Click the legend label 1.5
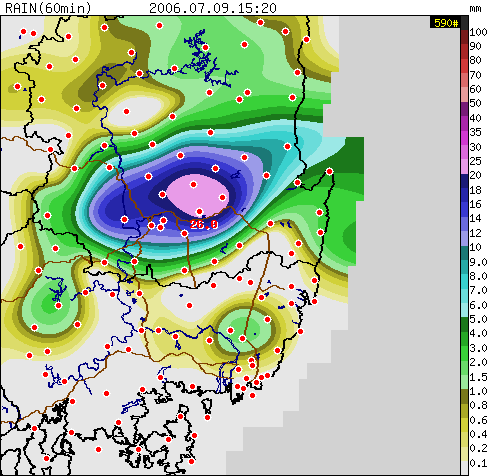 tap(478, 377)
